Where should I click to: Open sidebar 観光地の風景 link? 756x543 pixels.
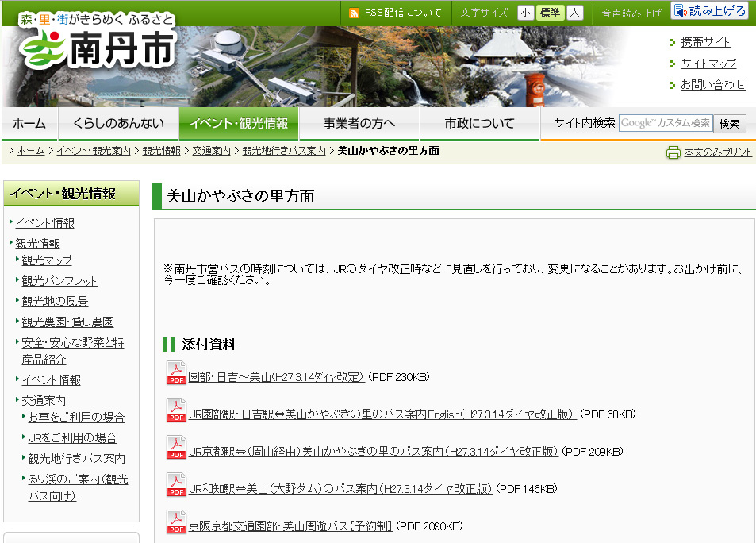coord(55,302)
